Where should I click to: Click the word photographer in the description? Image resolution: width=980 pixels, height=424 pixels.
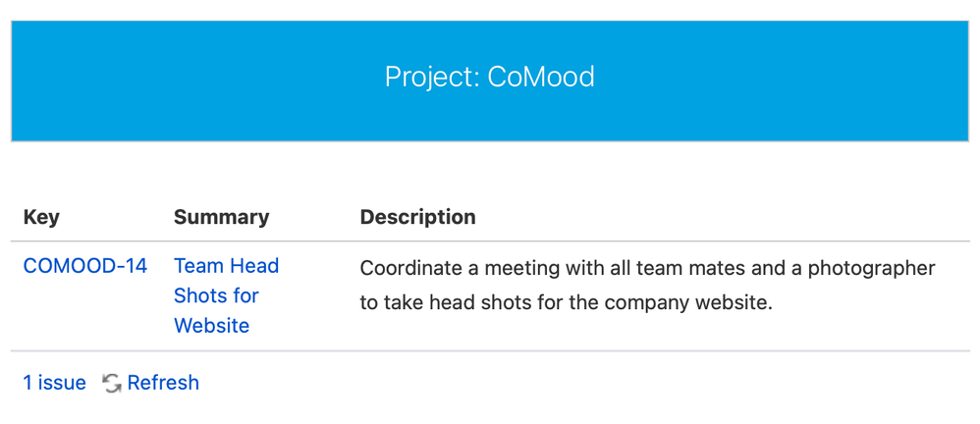[x=872, y=269]
